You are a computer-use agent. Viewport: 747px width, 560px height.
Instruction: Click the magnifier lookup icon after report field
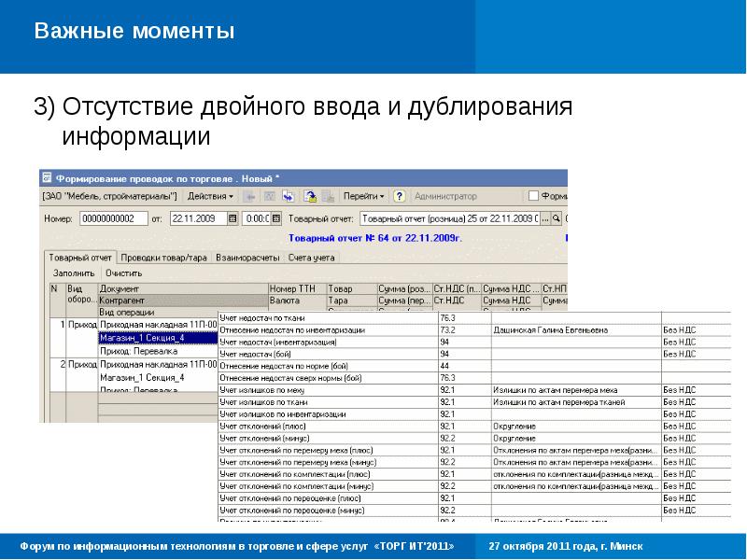pos(555,217)
